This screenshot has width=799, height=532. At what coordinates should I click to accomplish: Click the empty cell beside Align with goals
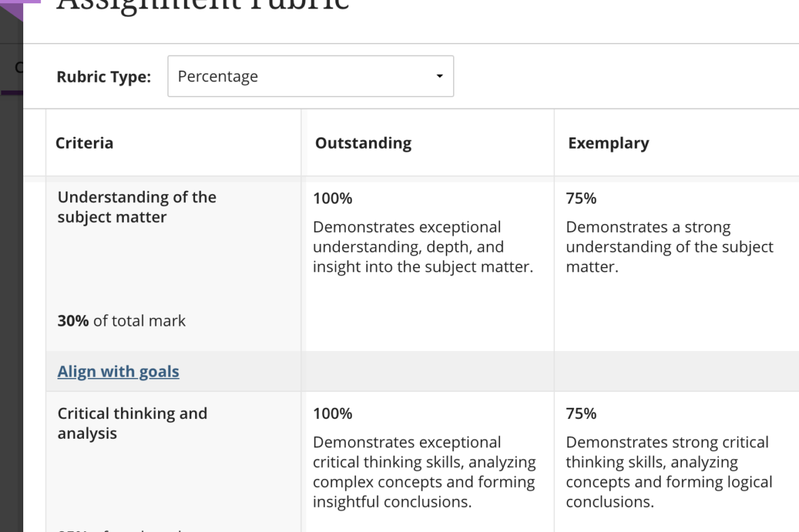[427, 371]
